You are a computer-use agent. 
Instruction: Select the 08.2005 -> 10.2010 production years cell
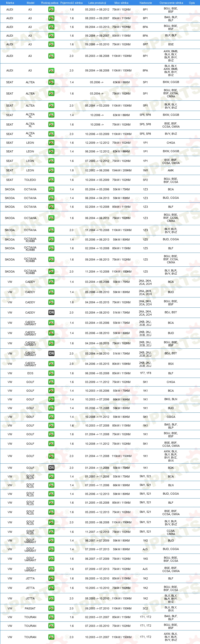(97, 598)
